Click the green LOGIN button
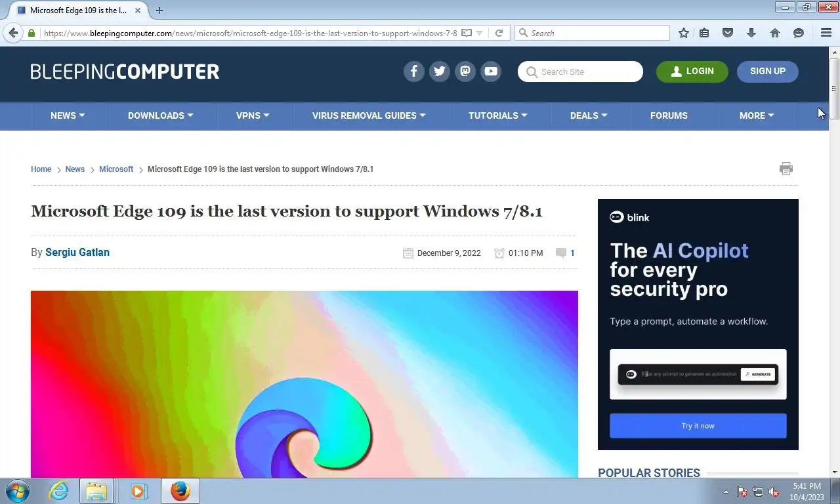Screen dimensions: 840x504 click(x=692, y=72)
